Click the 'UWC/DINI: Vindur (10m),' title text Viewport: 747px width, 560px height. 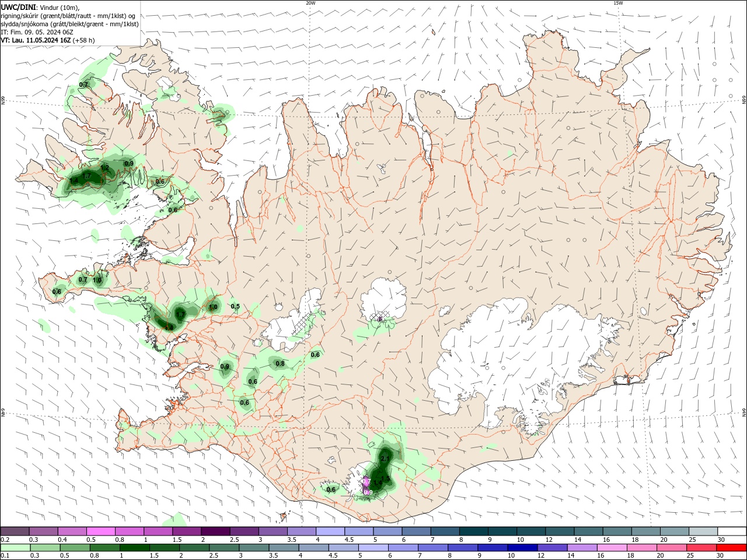point(40,7)
